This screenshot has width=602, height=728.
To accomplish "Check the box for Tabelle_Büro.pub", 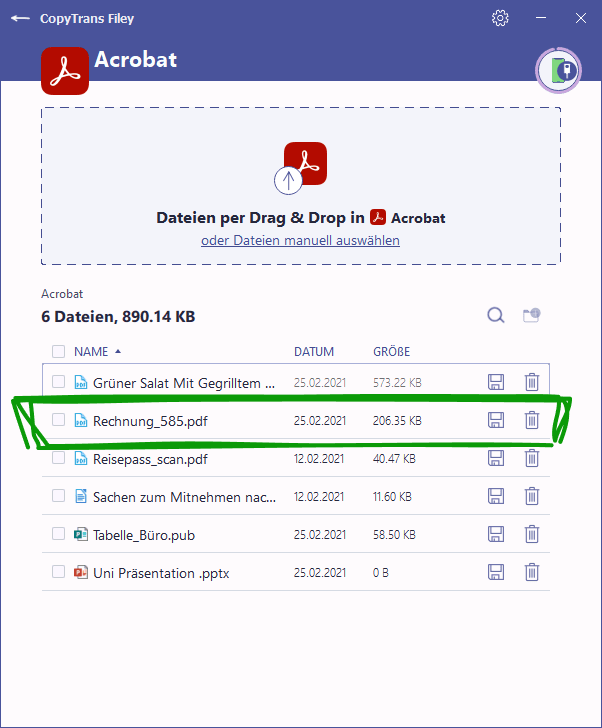I will click(x=58, y=534).
